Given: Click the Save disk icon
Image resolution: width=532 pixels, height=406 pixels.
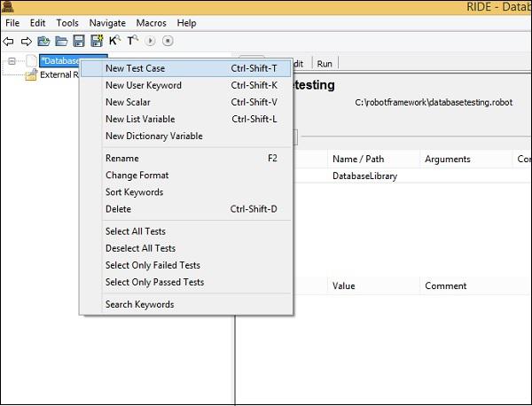Looking at the screenshot, I should (x=79, y=41).
